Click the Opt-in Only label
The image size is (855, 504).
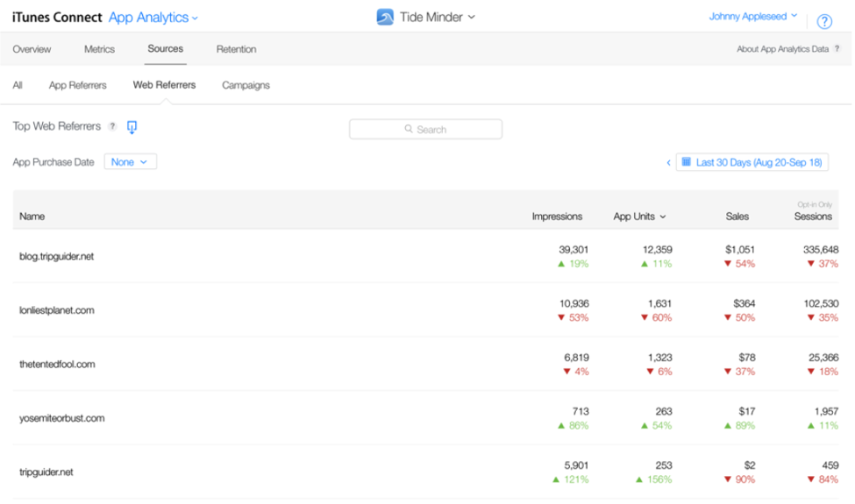click(815, 204)
